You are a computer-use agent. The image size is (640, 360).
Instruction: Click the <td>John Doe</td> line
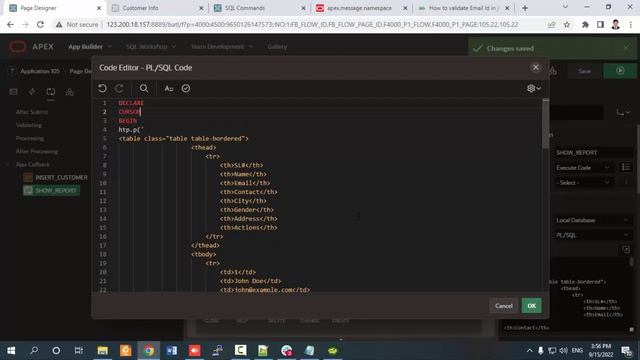250,281
